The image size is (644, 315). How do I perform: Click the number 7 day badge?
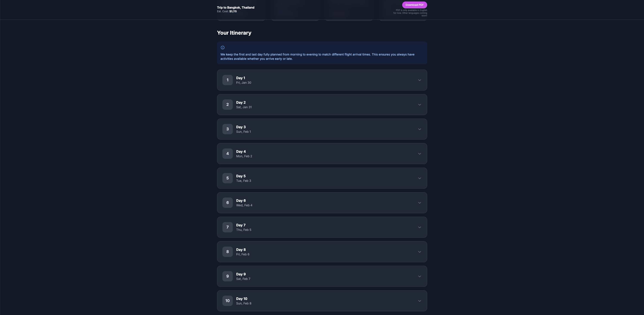coord(227,227)
